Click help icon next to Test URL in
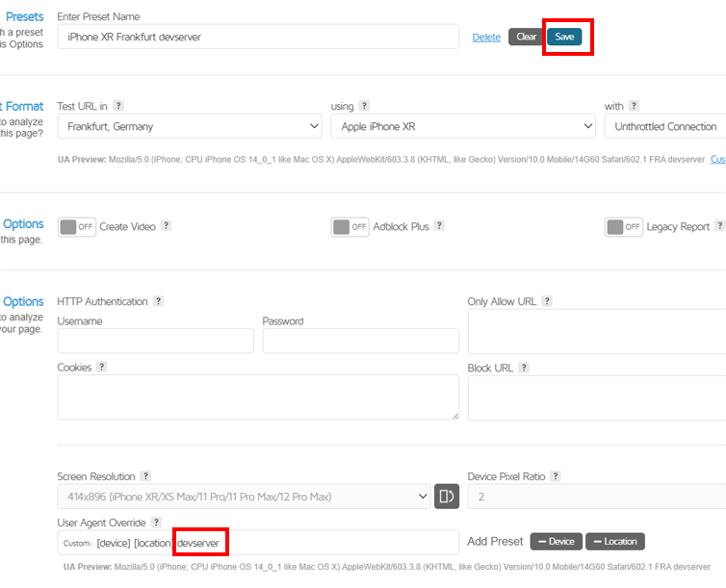Screen dimensions: 726x588 (x=118, y=106)
